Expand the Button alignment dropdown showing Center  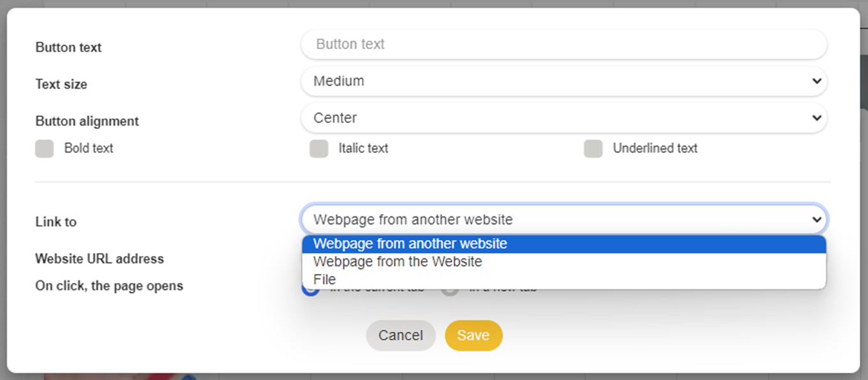(x=564, y=118)
